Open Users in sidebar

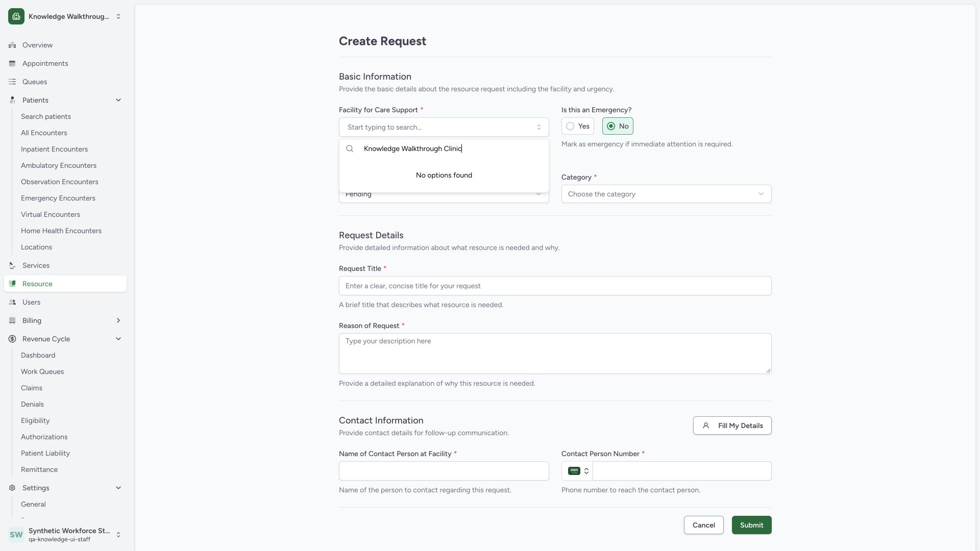click(x=65, y=302)
